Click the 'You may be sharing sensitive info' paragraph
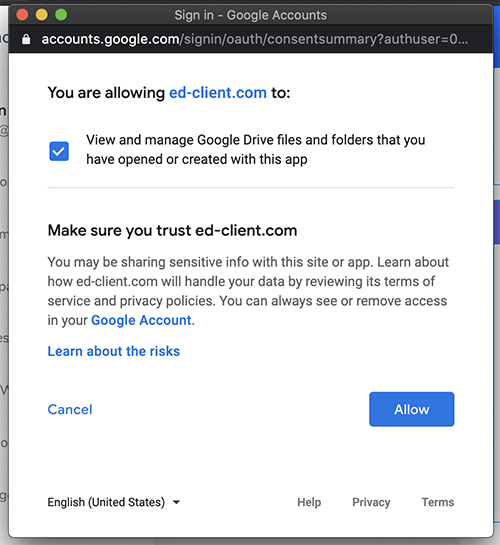Image resolution: width=500 pixels, height=545 pixels. click(x=248, y=291)
